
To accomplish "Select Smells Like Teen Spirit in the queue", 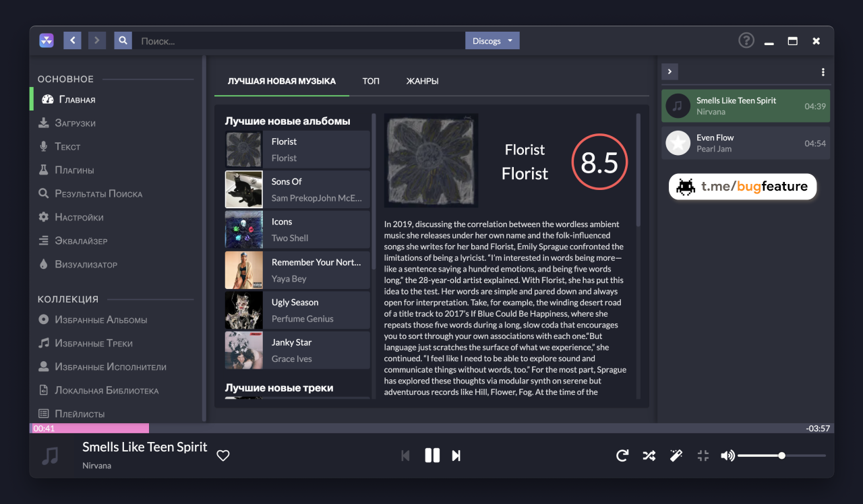I will click(x=746, y=106).
